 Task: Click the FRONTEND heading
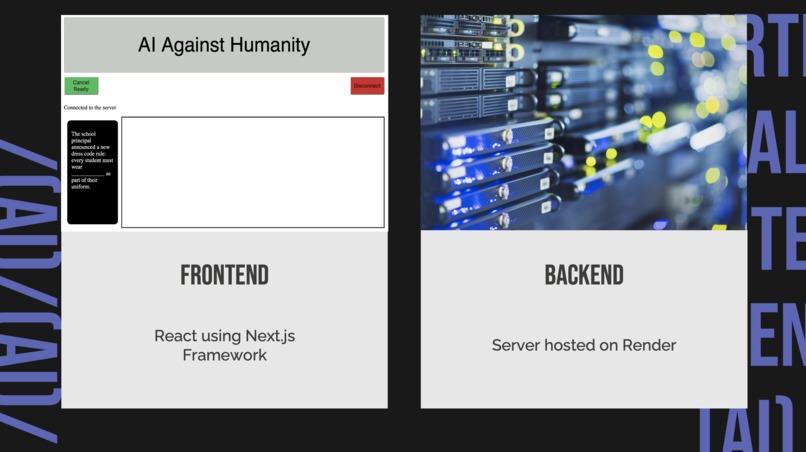coord(225,275)
